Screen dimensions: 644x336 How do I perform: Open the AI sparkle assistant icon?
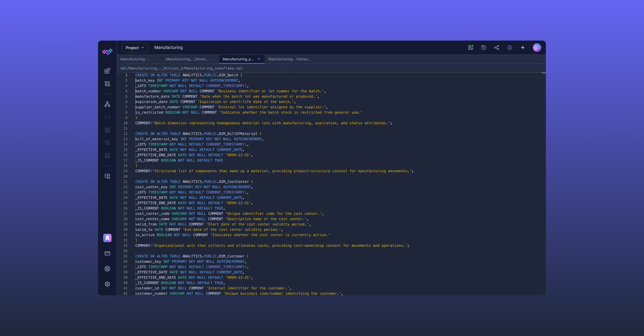click(523, 47)
